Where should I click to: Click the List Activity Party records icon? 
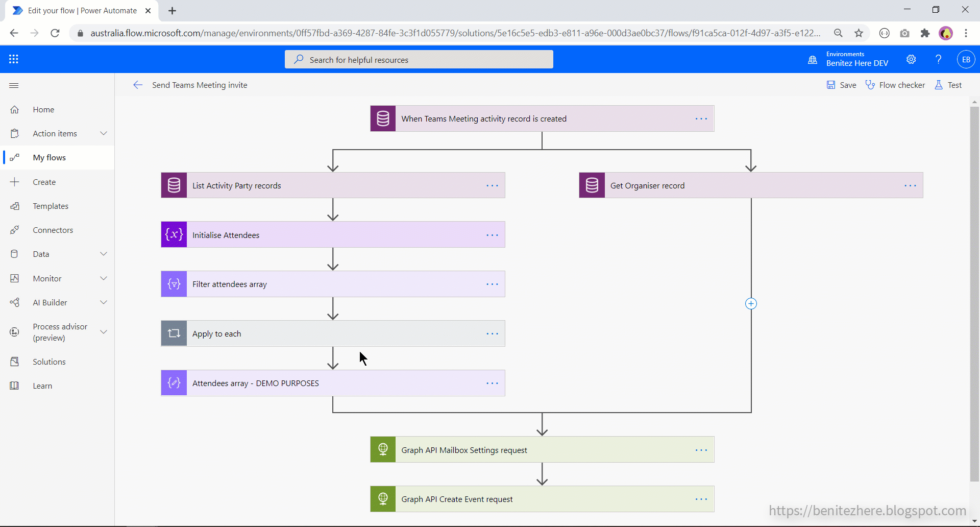click(174, 185)
